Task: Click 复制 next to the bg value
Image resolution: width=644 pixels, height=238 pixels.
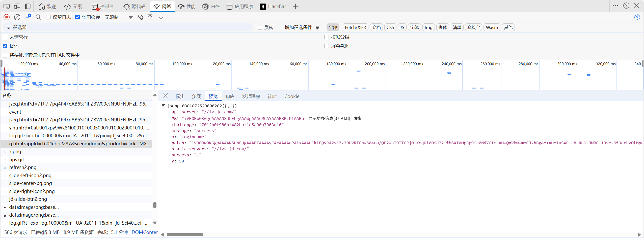Action: [358, 118]
